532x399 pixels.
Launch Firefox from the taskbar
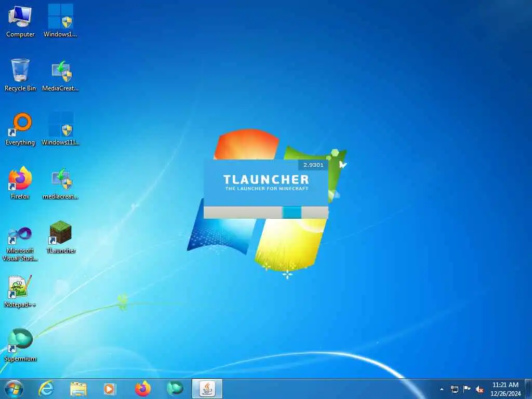point(143,389)
